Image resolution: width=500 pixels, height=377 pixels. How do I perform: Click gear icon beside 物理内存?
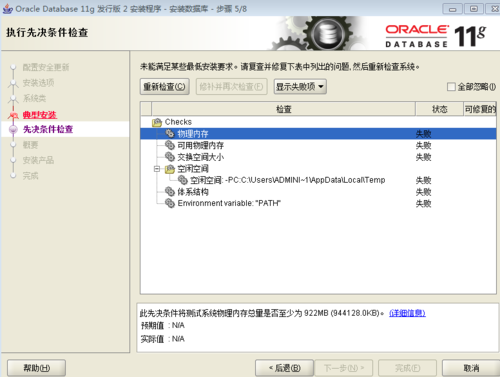click(x=170, y=134)
